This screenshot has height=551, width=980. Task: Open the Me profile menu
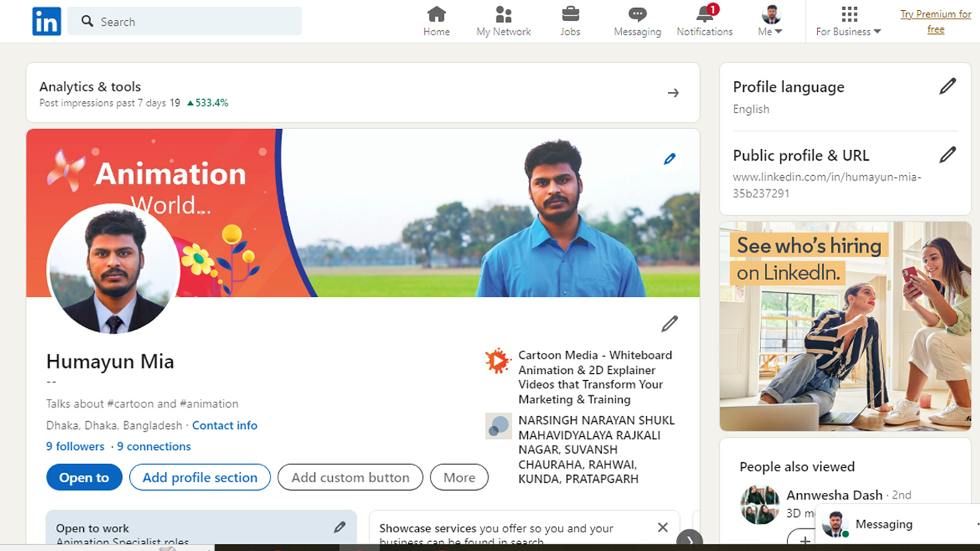point(768,20)
